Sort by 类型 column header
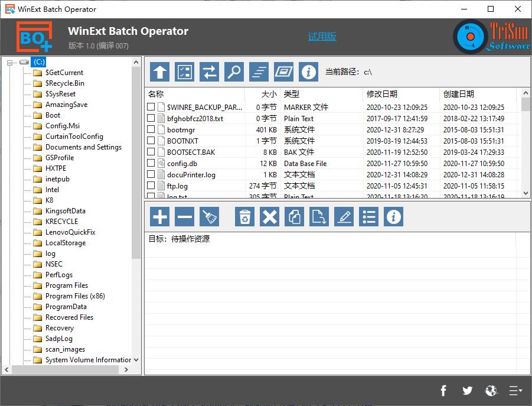 click(x=322, y=94)
